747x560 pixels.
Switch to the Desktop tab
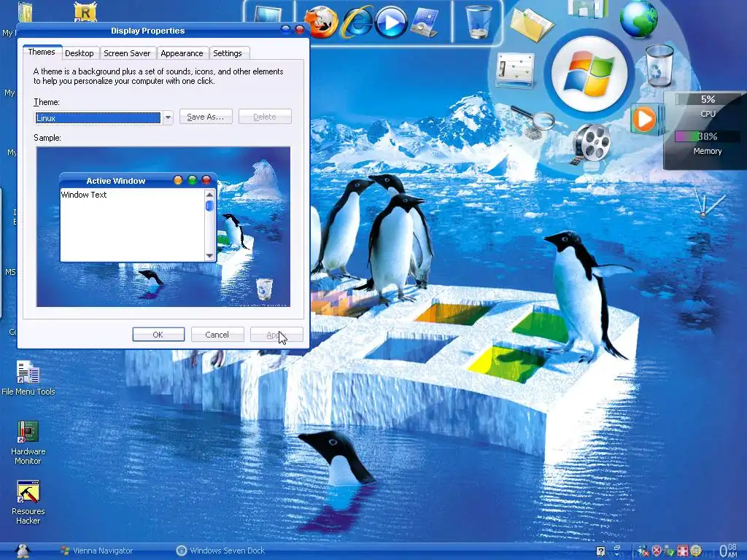[80, 53]
